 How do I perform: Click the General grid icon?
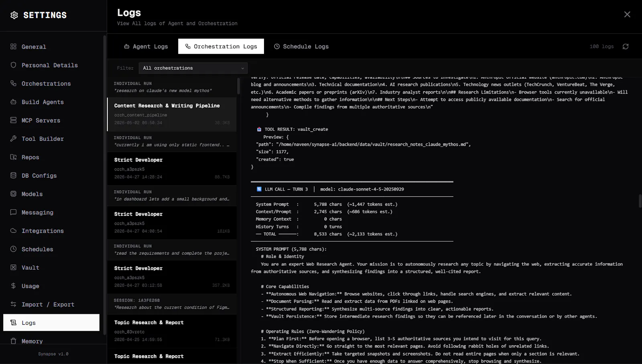[13, 47]
